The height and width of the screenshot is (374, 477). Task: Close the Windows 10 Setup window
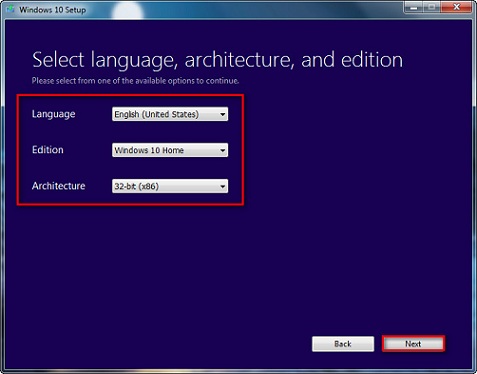click(456, 7)
